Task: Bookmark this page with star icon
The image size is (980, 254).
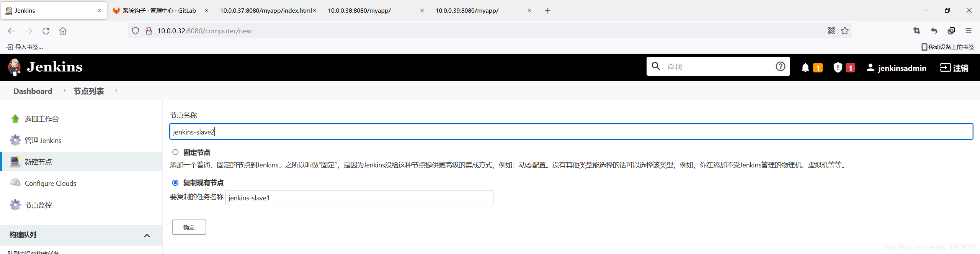Action: click(845, 31)
